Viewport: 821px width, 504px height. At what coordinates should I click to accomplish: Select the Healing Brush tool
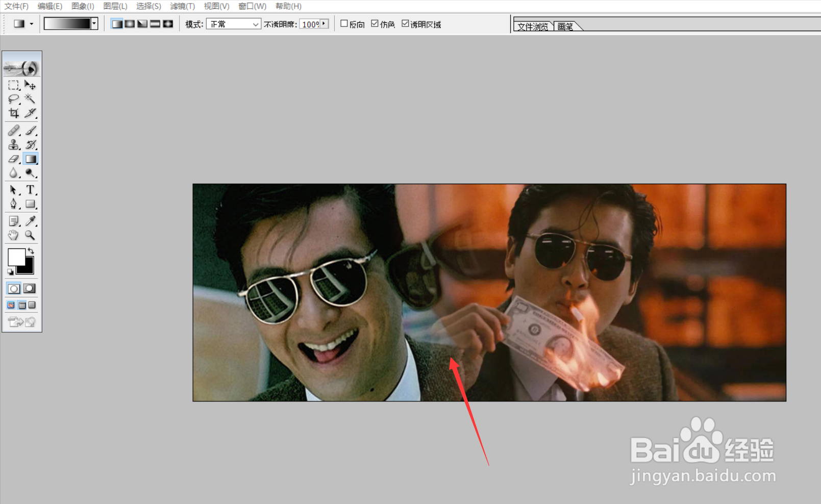pyautogui.click(x=14, y=131)
